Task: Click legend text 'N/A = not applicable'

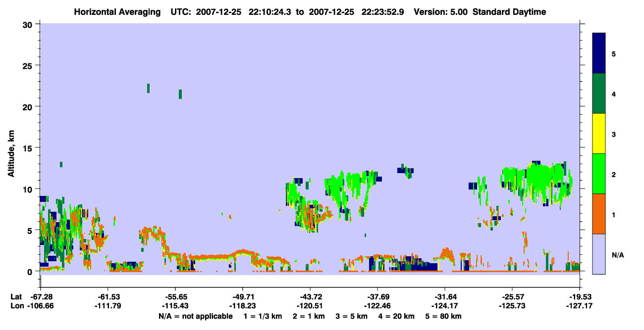Action: click(x=195, y=316)
